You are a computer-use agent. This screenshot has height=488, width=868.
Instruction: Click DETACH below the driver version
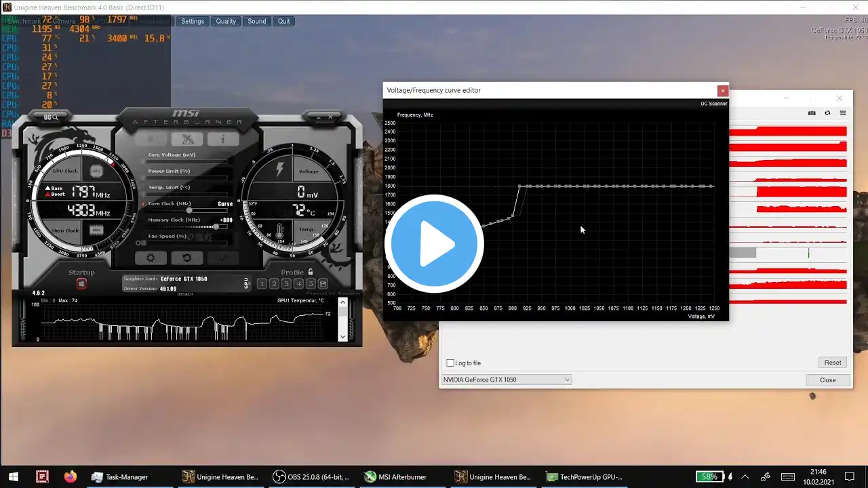pyautogui.click(x=185, y=294)
